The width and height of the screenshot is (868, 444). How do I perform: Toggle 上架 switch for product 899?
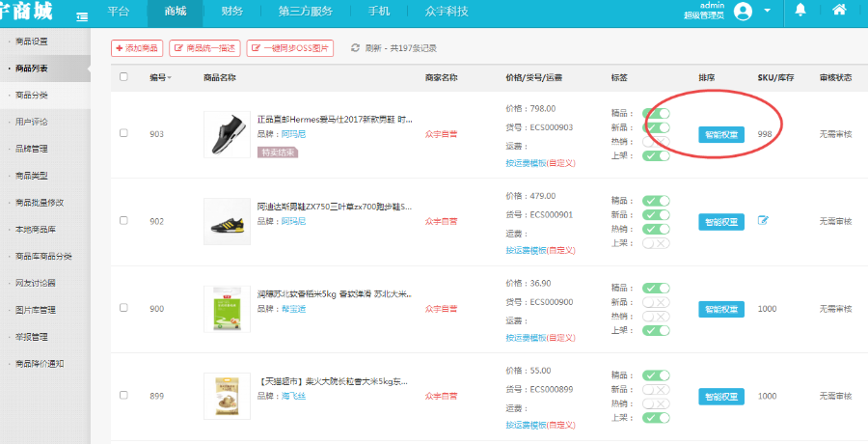click(656, 417)
